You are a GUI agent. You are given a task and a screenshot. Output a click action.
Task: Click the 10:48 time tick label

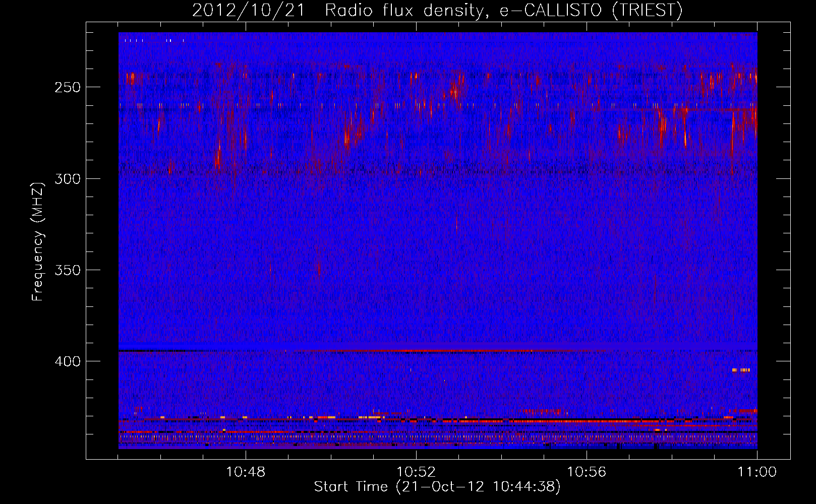(246, 472)
